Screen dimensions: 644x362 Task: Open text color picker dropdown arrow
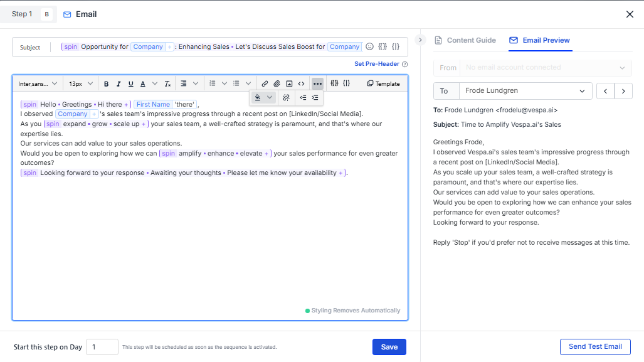155,84
